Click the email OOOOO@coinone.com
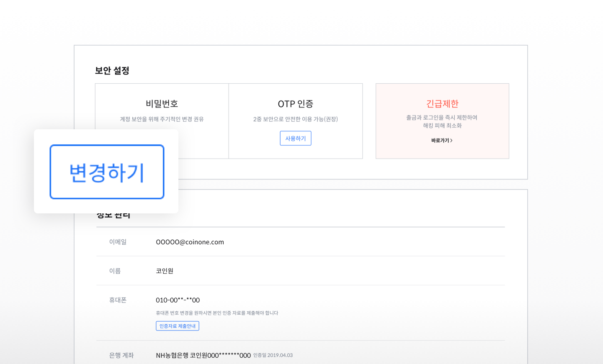 point(190,242)
